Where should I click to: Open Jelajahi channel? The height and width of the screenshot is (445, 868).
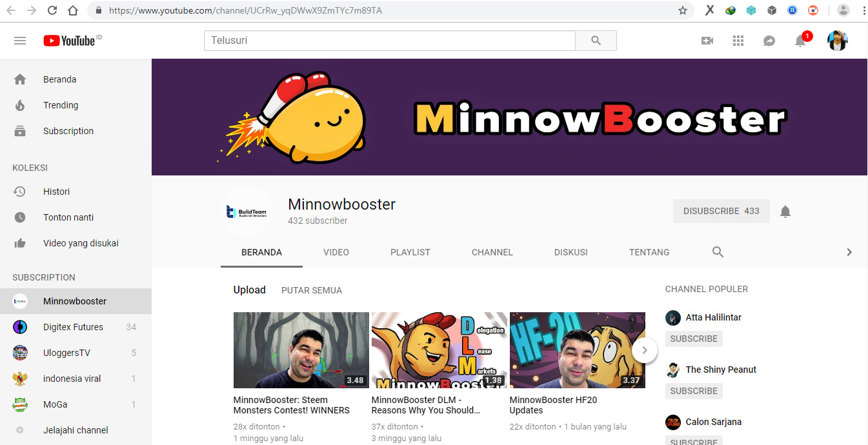pyautogui.click(x=76, y=430)
